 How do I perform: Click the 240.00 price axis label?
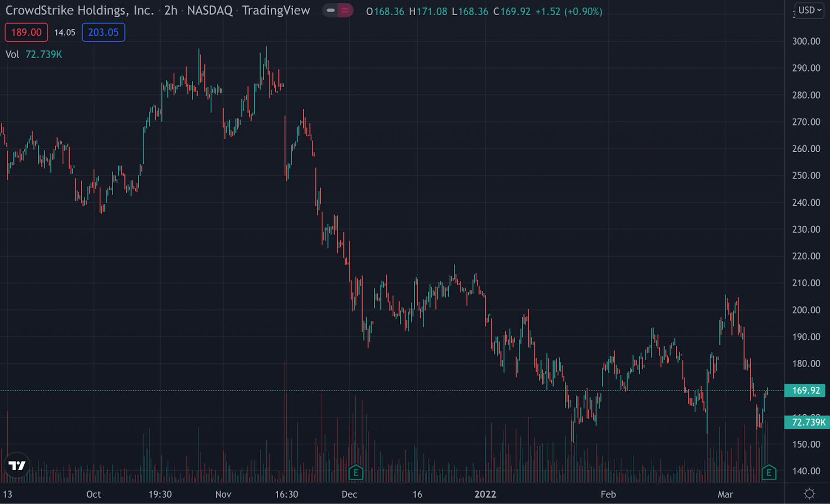[806, 202]
